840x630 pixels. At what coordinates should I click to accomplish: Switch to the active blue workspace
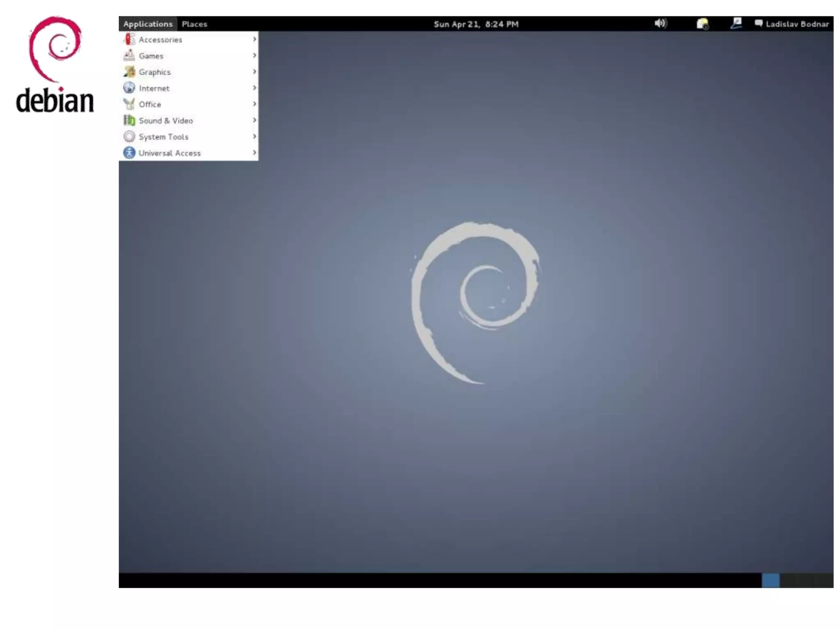click(770, 580)
